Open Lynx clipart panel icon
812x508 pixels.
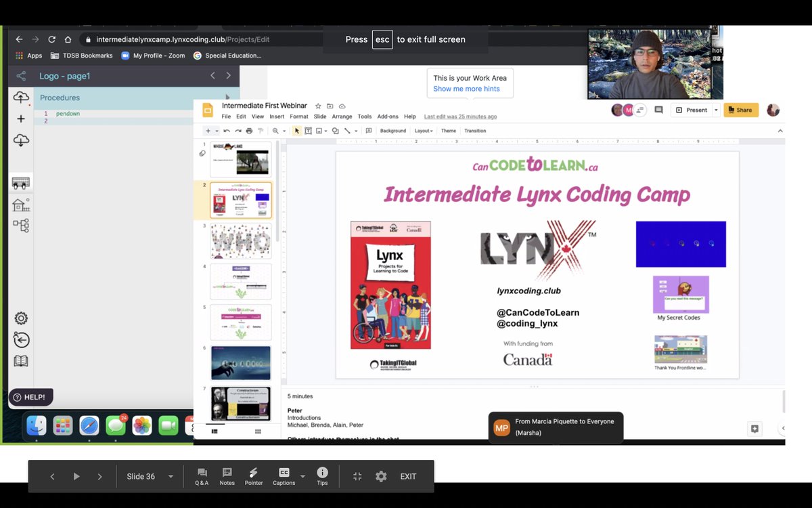[x=21, y=183]
